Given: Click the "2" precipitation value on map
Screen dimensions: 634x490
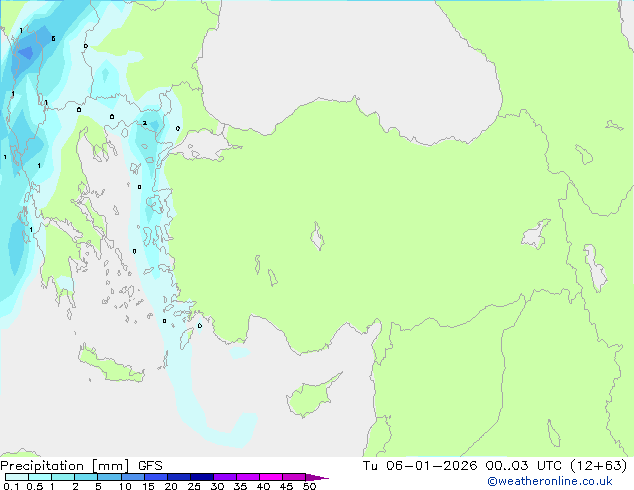Looking at the screenshot, I should pyautogui.click(x=144, y=123).
